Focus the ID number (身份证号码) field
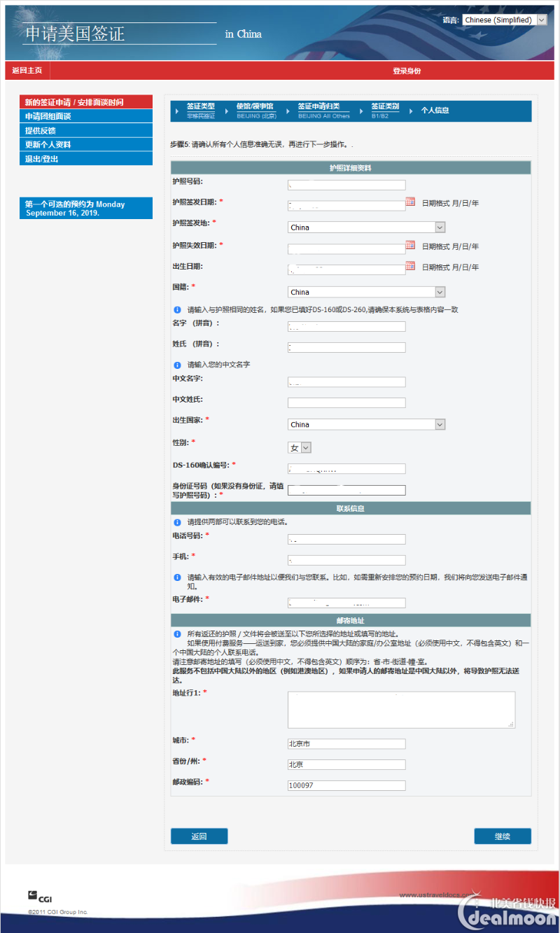This screenshot has width=560, height=933. (346, 490)
